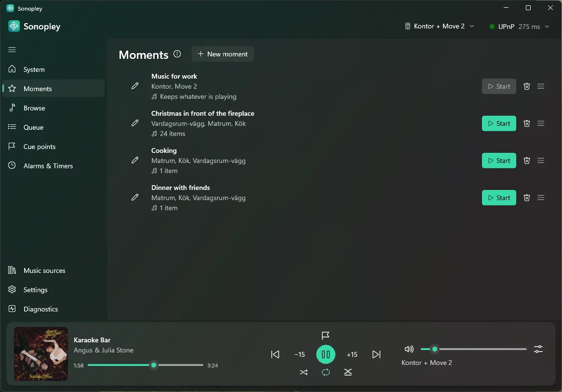Delete the Dinner with friends moment

526,198
